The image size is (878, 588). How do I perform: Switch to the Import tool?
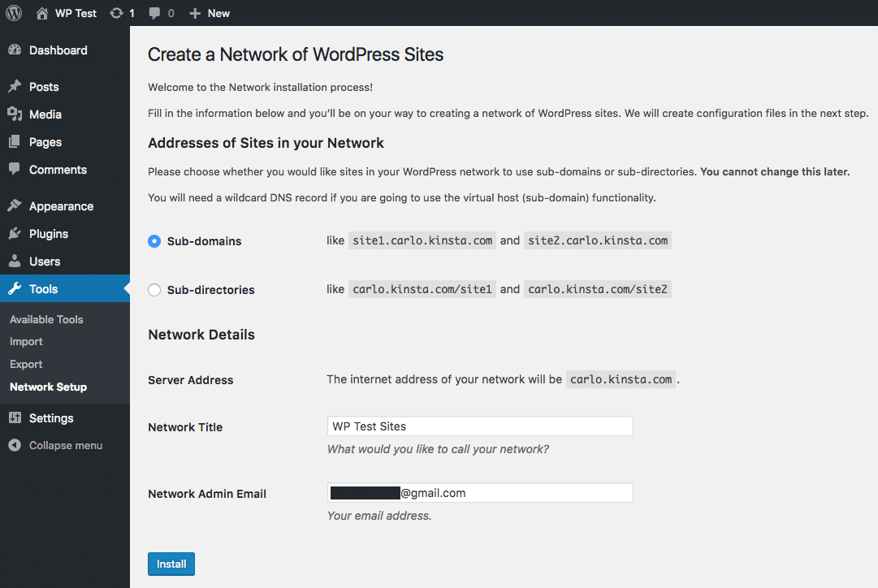click(26, 341)
